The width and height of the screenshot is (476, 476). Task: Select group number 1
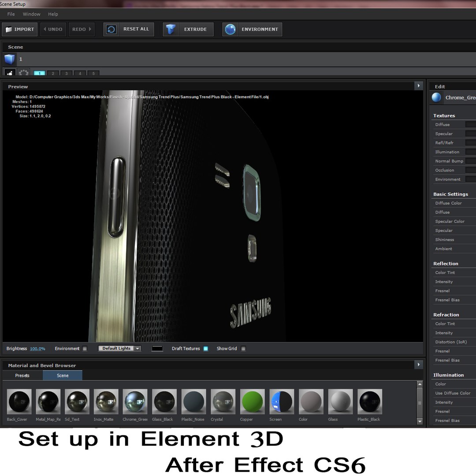[40, 73]
